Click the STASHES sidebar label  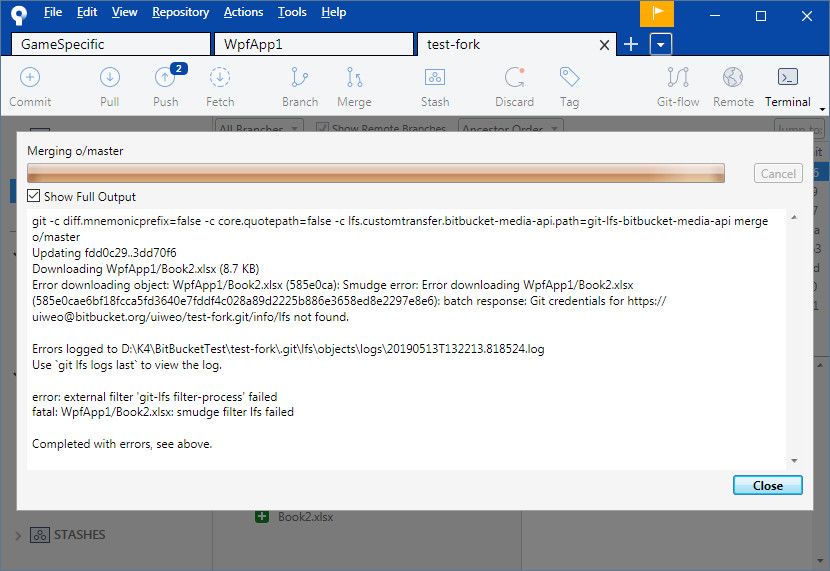[79, 535]
